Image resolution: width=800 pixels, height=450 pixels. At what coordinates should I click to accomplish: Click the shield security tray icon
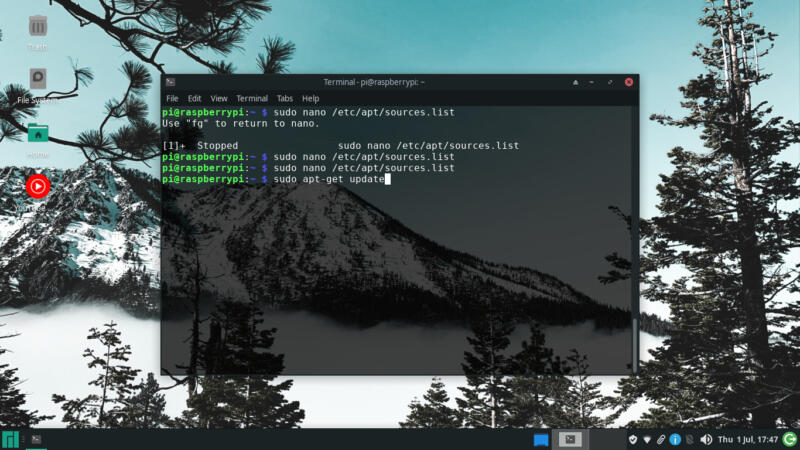click(x=633, y=439)
